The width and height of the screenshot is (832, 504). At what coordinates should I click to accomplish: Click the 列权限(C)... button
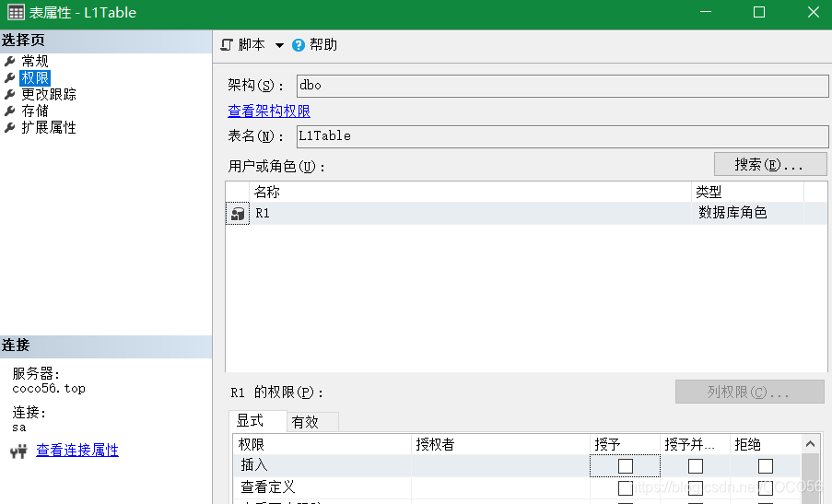click(750, 393)
